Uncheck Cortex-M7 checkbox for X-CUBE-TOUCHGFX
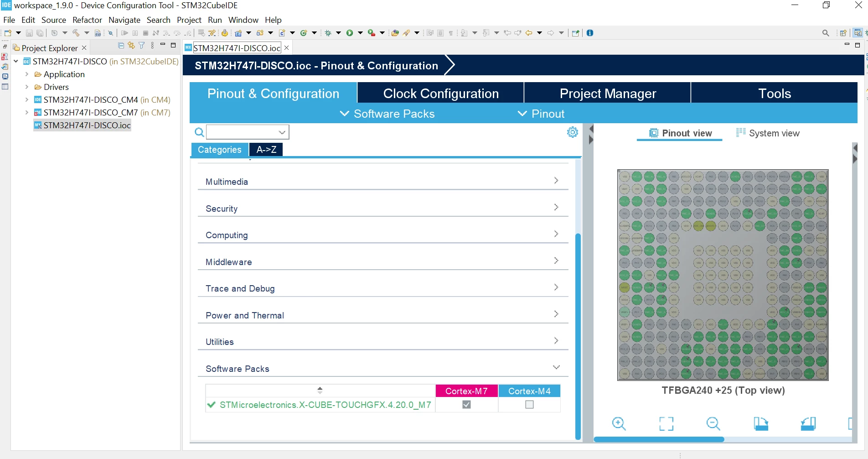Image resolution: width=868 pixels, height=459 pixels. [466, 405]
